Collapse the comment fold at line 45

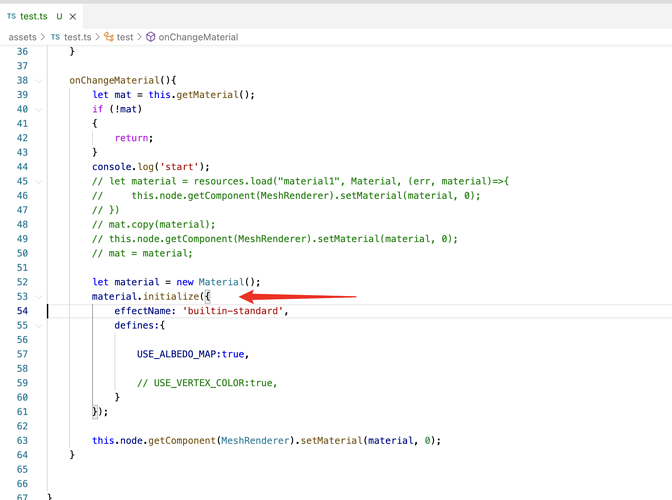click(x=39, y=181)
